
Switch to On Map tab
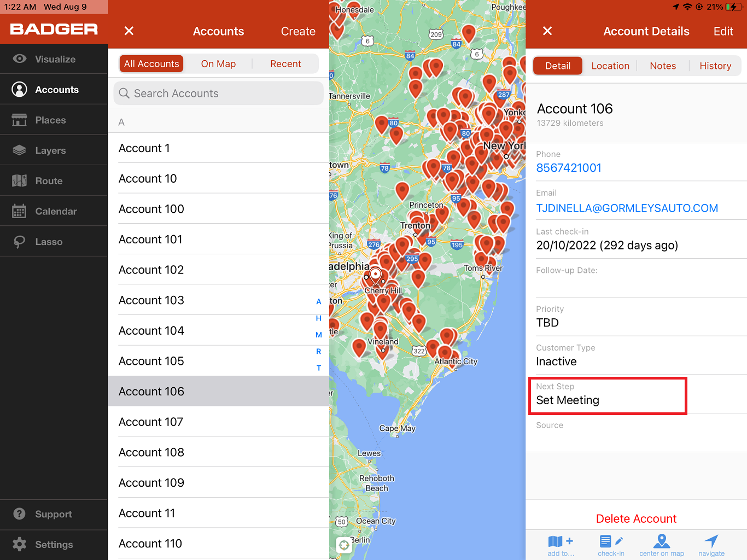[x=218, y=64]
